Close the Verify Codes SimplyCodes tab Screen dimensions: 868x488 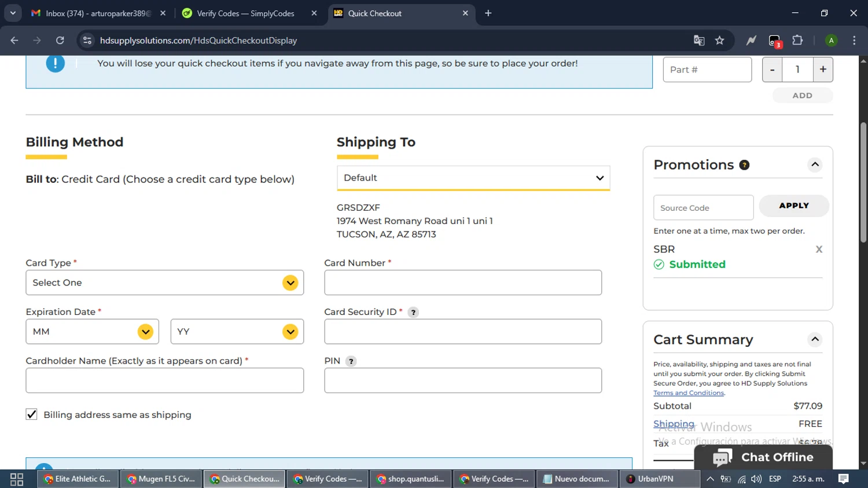tap(314, 13)
